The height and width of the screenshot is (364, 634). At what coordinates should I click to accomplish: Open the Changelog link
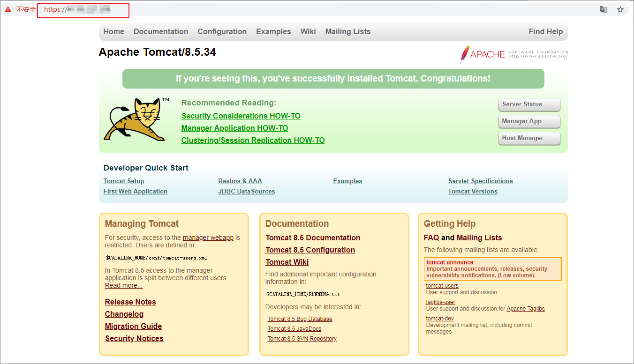pyautogui.click(x=124, y=314)
